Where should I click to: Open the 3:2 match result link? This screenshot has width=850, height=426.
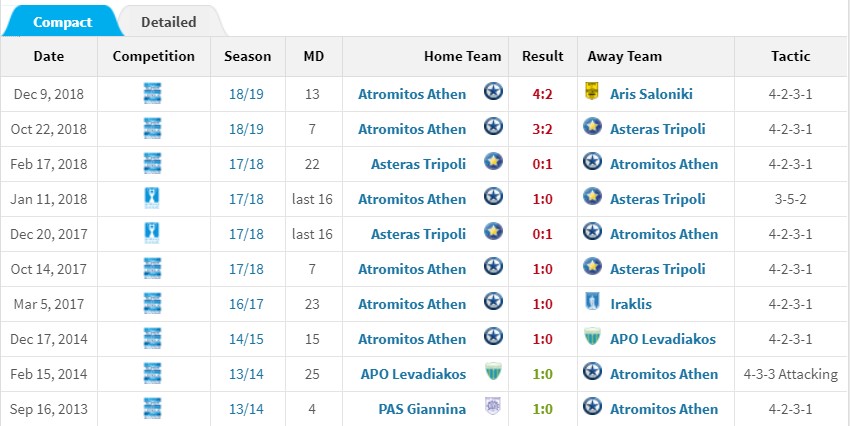pos(542,130)
